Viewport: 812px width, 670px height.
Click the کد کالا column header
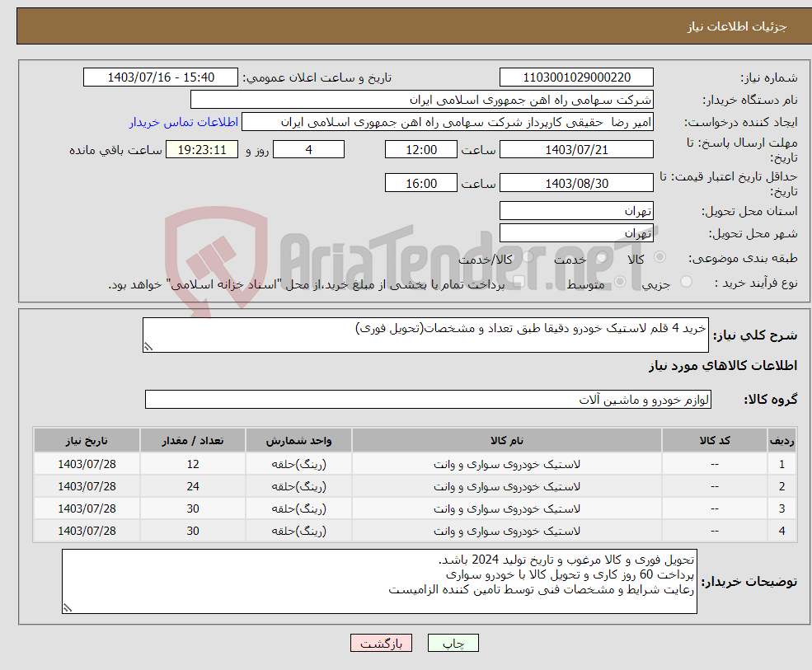[715, 441]
